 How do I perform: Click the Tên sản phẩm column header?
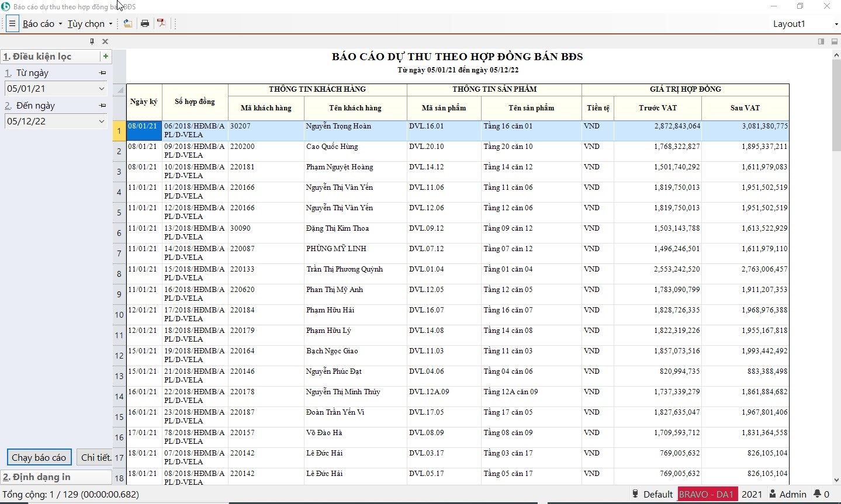click(531, 108)
